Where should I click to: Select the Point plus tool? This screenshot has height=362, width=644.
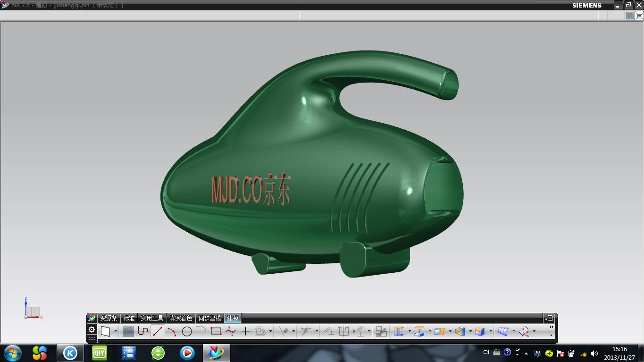(x=245, y=332)
